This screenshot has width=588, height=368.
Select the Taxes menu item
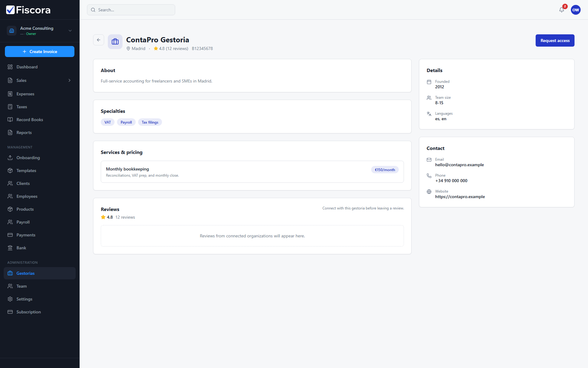[40, 107]
